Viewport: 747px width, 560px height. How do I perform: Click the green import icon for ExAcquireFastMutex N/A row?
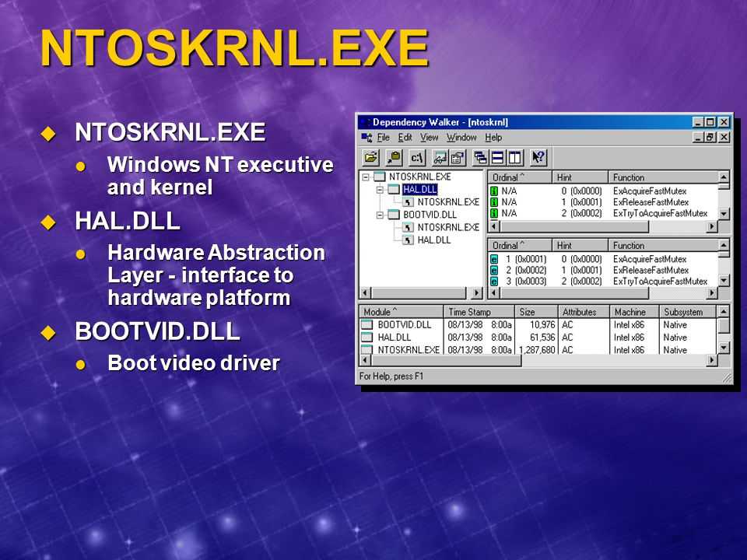pos(494,191)
